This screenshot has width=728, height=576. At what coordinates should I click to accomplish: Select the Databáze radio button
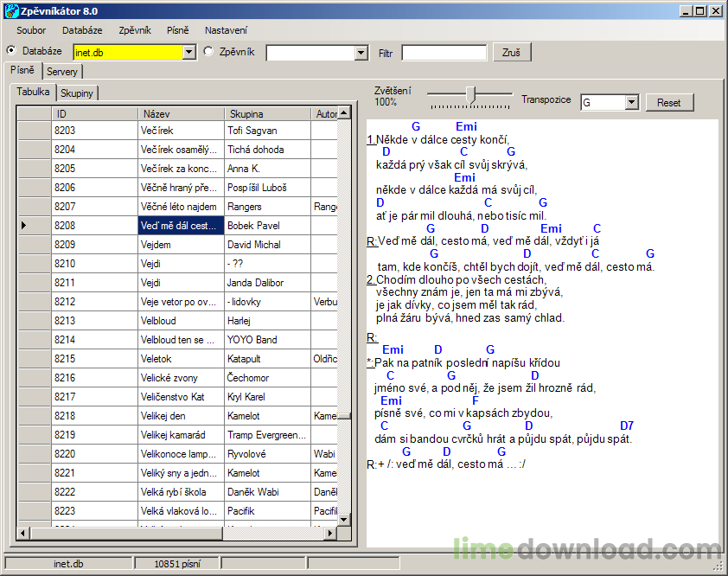[x=11, y=51]
